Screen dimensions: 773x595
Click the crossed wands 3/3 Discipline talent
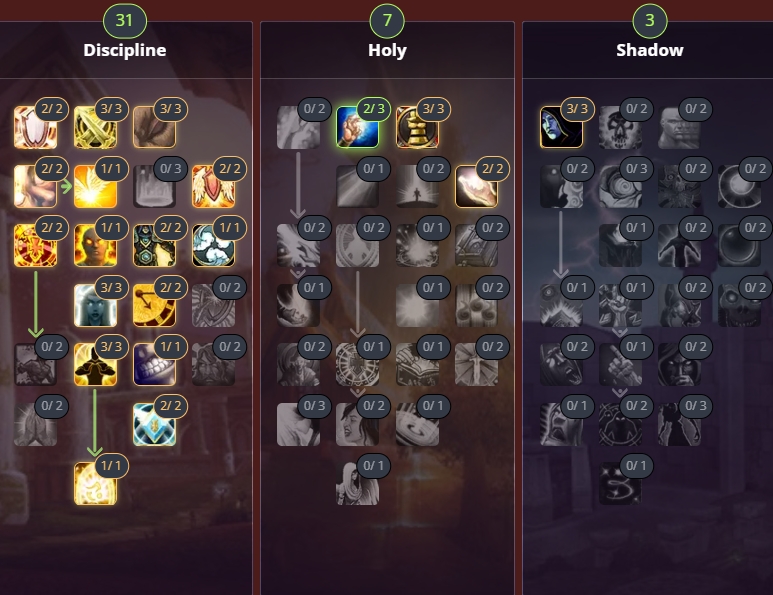point(95,127)
